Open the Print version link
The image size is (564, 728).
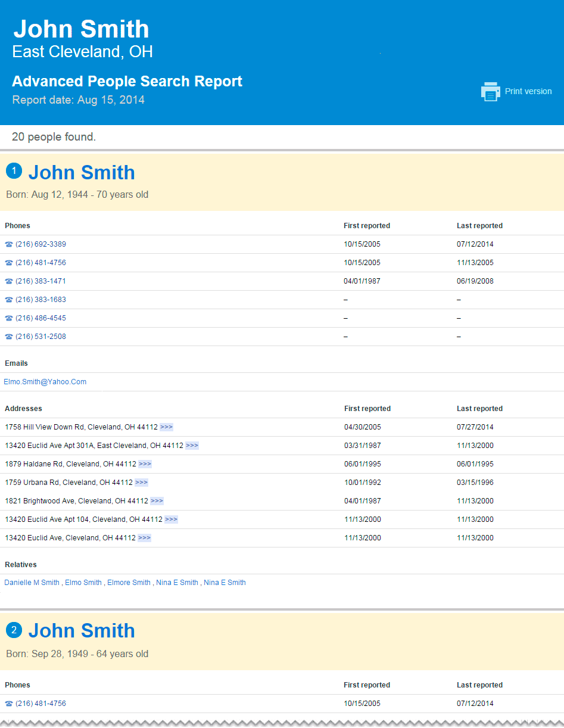[x=528, y=91]
